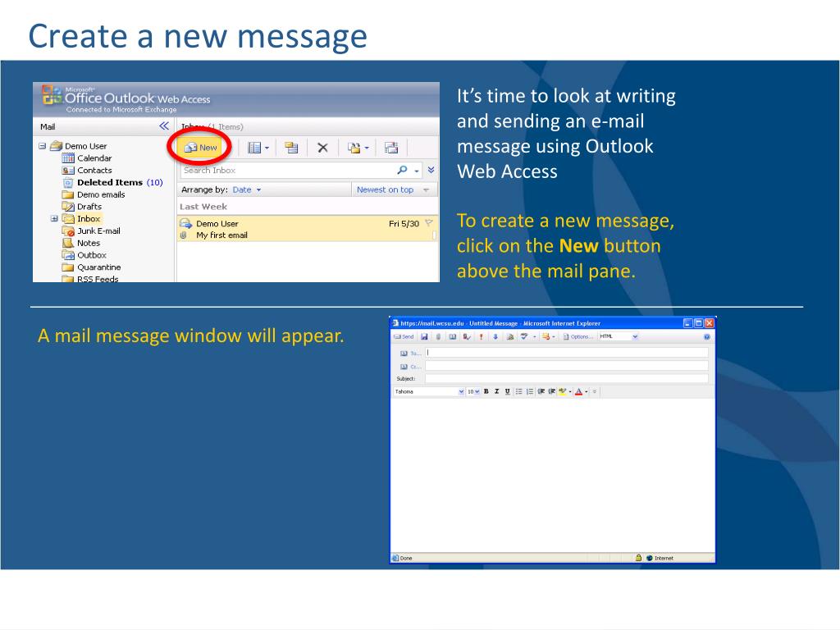Set Low Importance with blue down arrow
840x630 pixels.
(x=495, y=337)
